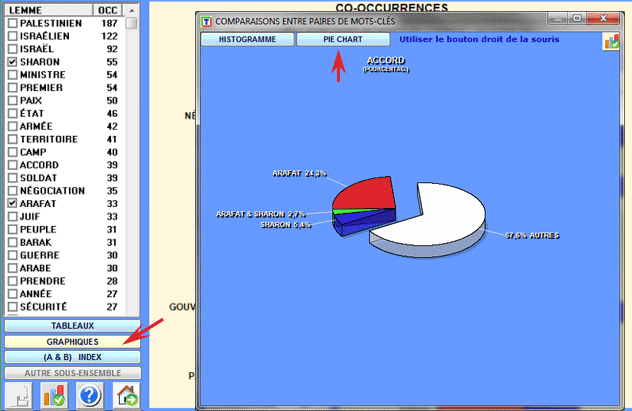Click chart icon at top-right of comparison window
This screenshot has width=632, height=411.
pos(611,41)
